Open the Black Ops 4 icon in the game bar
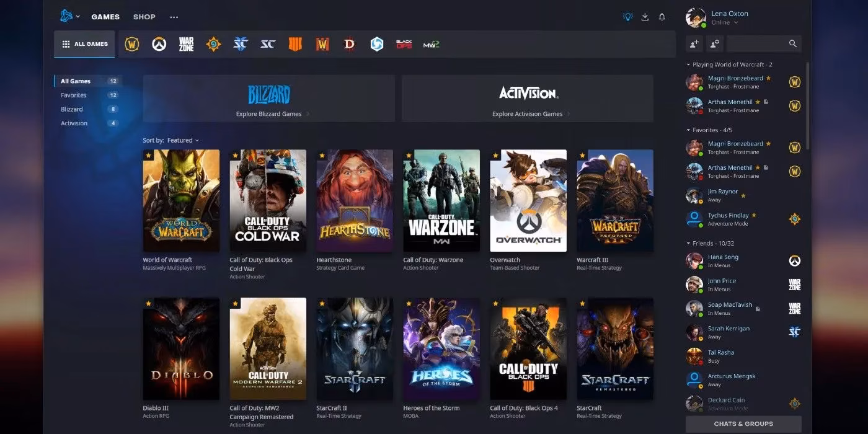 tap(295, 44)
